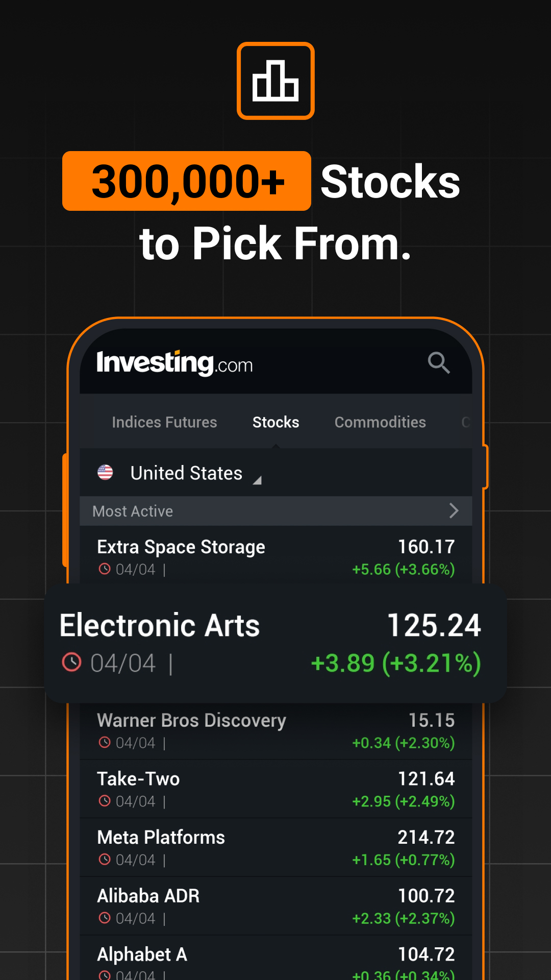This screenshot has height=980, width=551.
Task: Open Meta Platforms stock details
Action: 276,847
